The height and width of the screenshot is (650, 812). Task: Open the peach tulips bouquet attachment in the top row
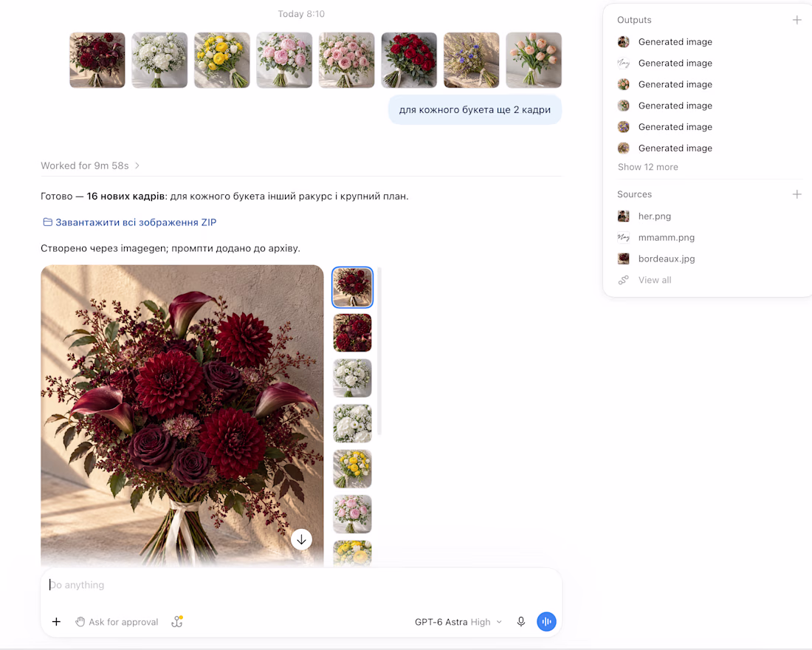(534, 60)
